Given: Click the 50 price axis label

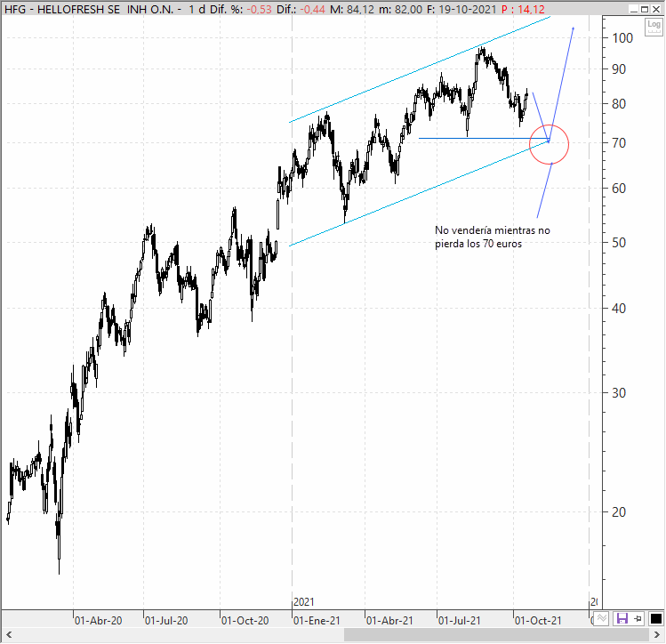Looking at the screenshot, I should coord(619,243).
